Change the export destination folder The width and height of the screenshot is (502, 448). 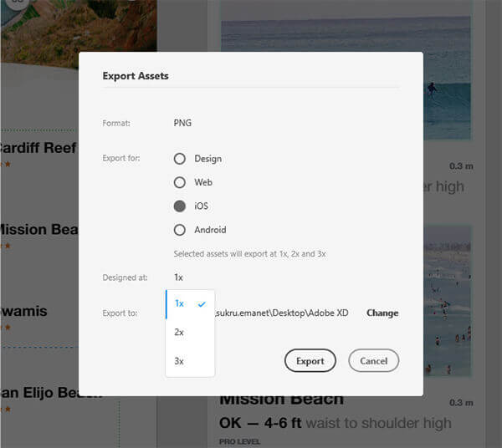pos(382,313)
